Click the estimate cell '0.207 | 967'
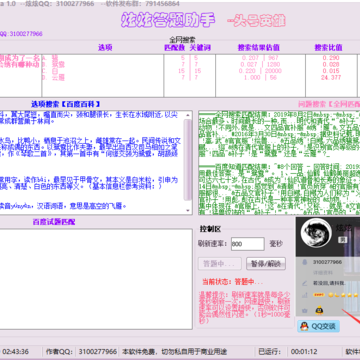This screenshot has height=360, width=360. [x=260, y=58]
